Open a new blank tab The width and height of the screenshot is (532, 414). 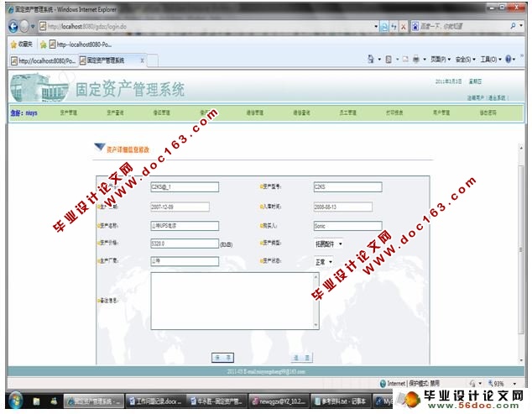pyautogui.click(x=153, y=60)
